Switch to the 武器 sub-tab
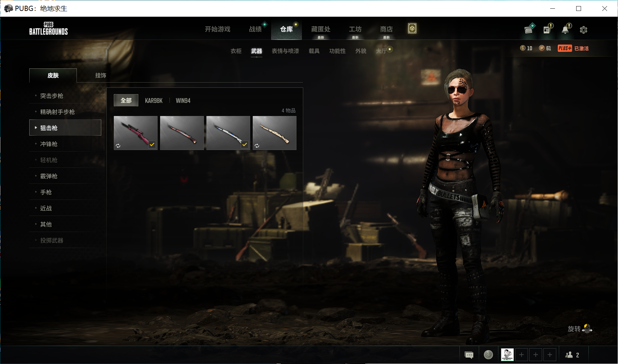 point(257,51)
